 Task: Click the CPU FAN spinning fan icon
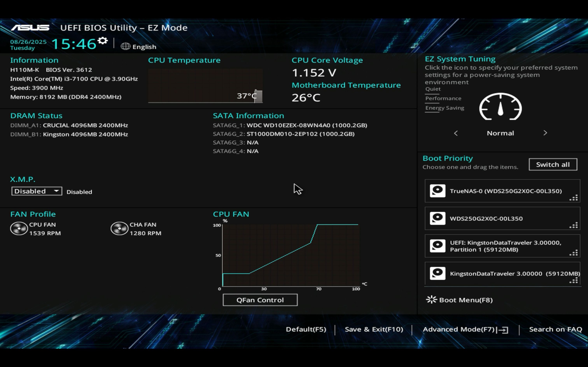(x=19, y=228)
